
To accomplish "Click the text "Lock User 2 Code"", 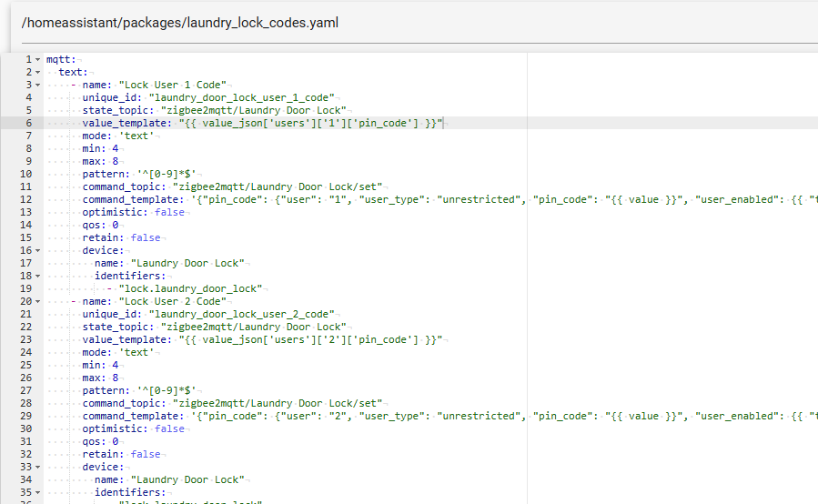I will [x=172, y=301].
